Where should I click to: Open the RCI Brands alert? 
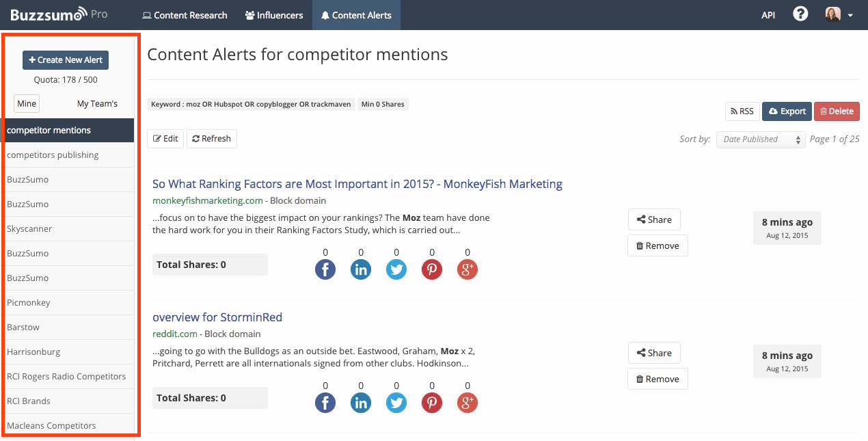tap(68, 401)
